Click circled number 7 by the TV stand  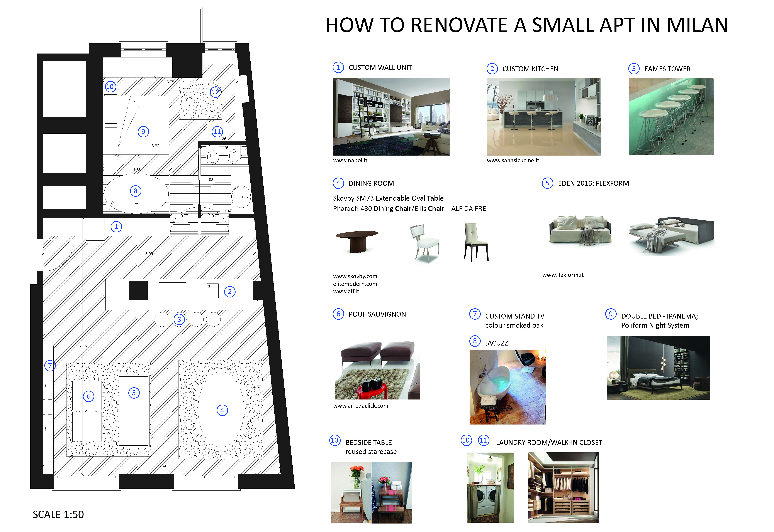point(50,366)
